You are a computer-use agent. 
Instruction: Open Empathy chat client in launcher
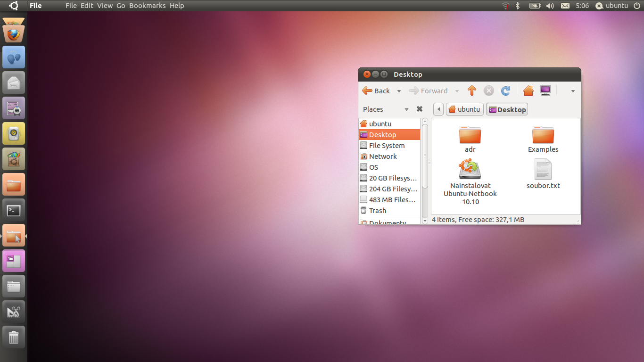14,57
